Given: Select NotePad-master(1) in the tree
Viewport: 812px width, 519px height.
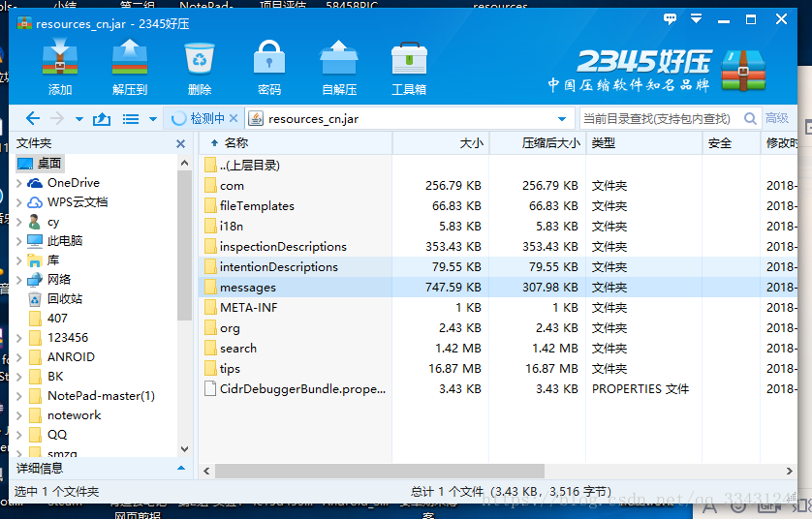Looking at the screenshot, I should (x=91, y=396).
